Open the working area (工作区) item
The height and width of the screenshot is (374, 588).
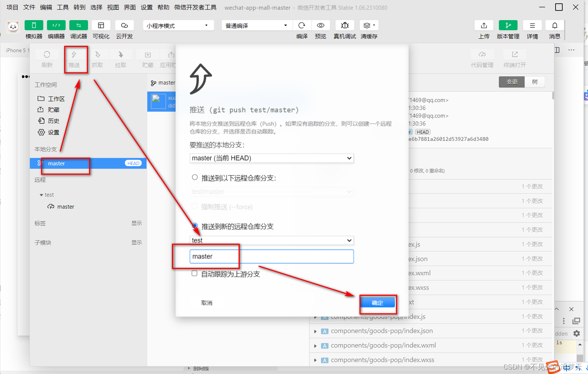pos(51,99)
